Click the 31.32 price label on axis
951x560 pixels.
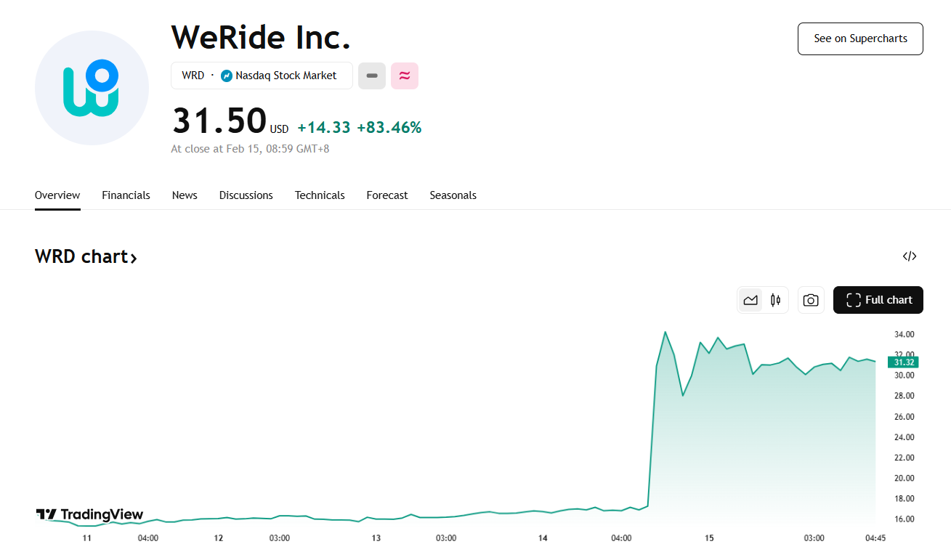pos(904,362)
